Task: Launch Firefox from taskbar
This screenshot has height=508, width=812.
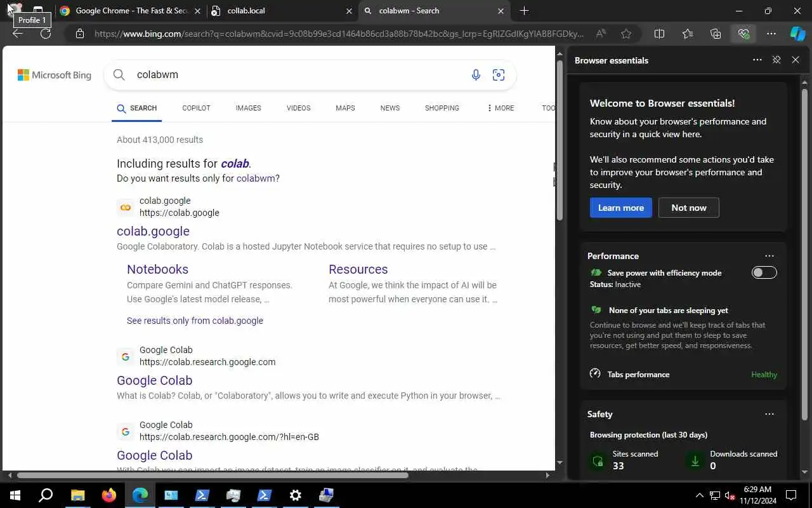Action: coord(109,495)
